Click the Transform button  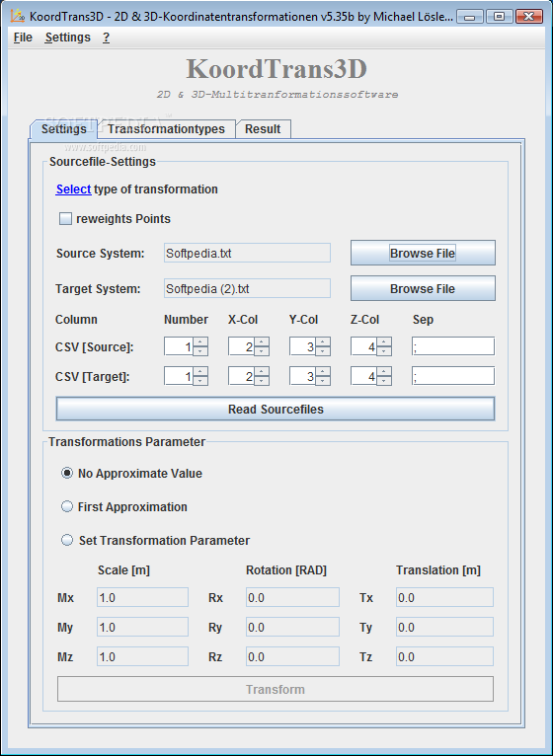coord(276,689)
